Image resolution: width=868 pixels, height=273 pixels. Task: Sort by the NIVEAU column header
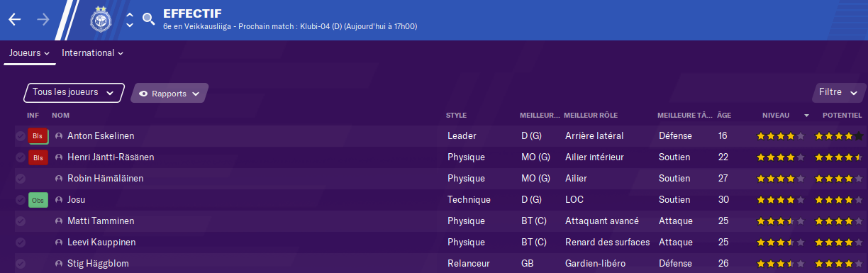[776, 115]
